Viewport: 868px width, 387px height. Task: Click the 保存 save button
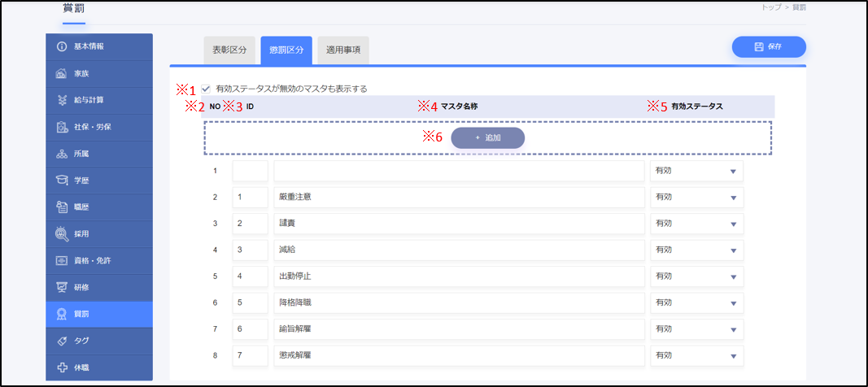769,47
